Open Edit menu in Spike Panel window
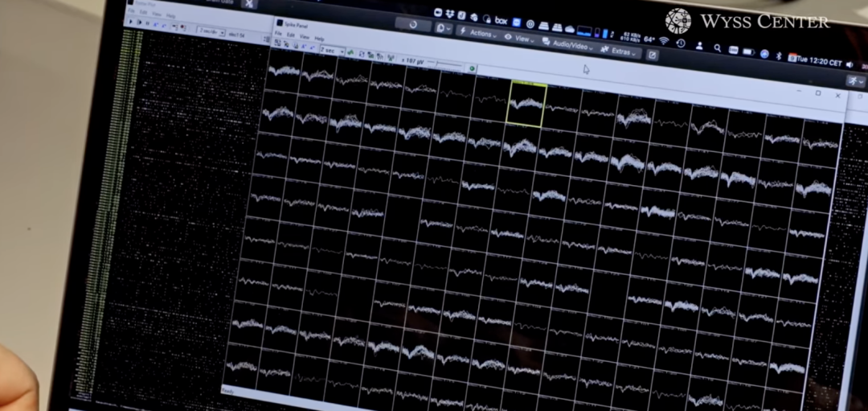868x411 pixels. [x=291, y=35]
